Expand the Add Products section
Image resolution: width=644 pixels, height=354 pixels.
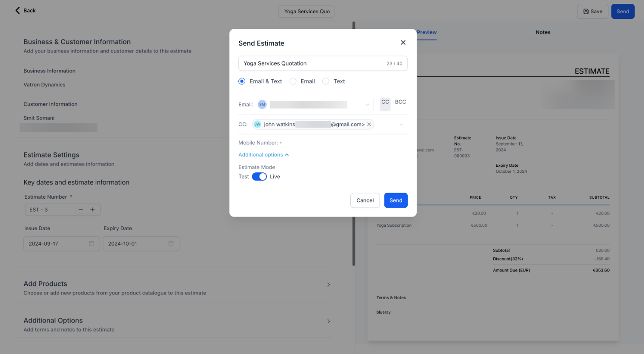click(x=328, y=285)
